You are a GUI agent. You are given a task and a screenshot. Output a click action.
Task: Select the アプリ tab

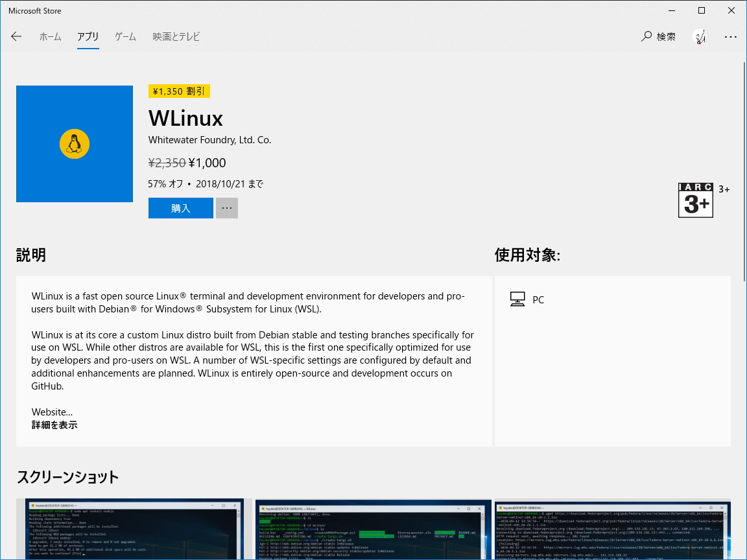tap(88, 37)
